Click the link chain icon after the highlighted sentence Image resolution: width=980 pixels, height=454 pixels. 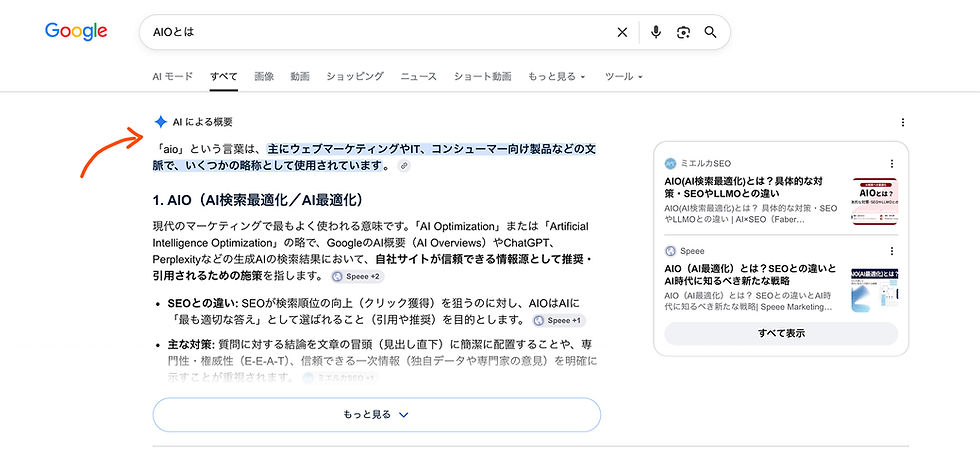(404, 166)
